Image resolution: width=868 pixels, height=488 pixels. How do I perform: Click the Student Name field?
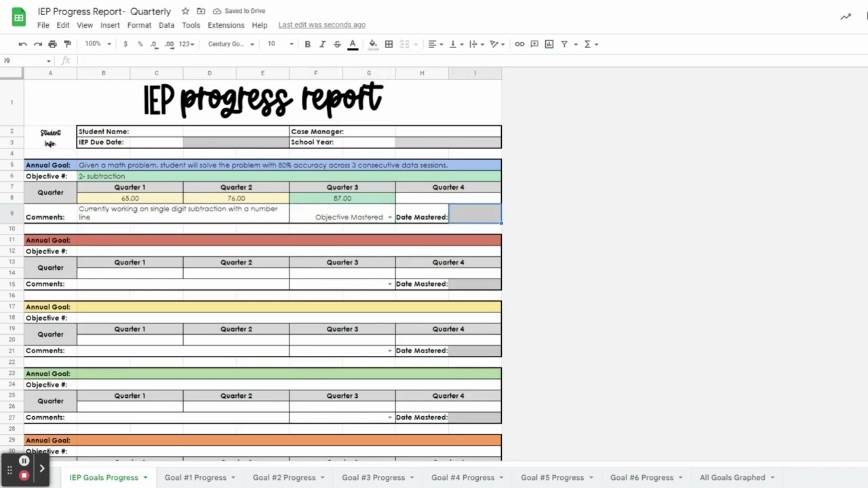coord(183,131)
